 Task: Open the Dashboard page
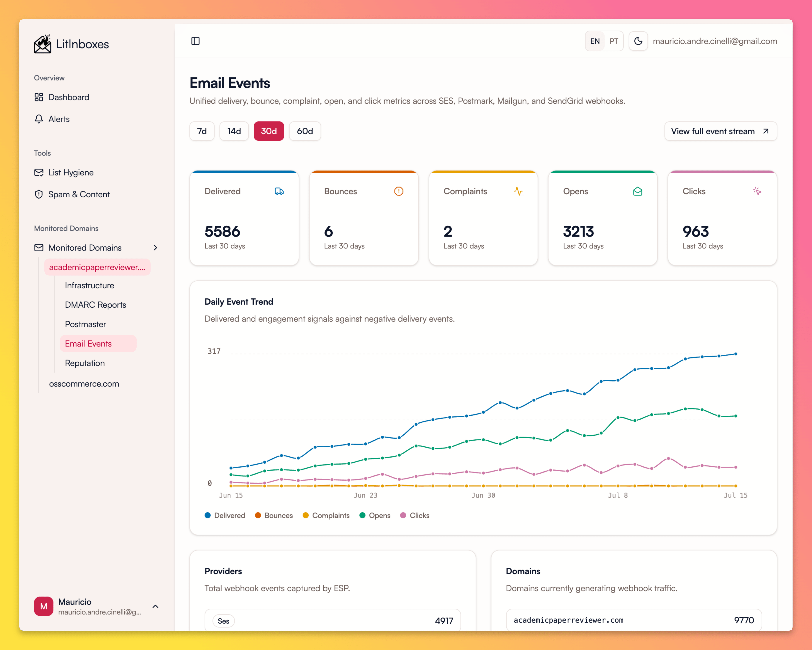pyautogui.click(x=69, y=97)
